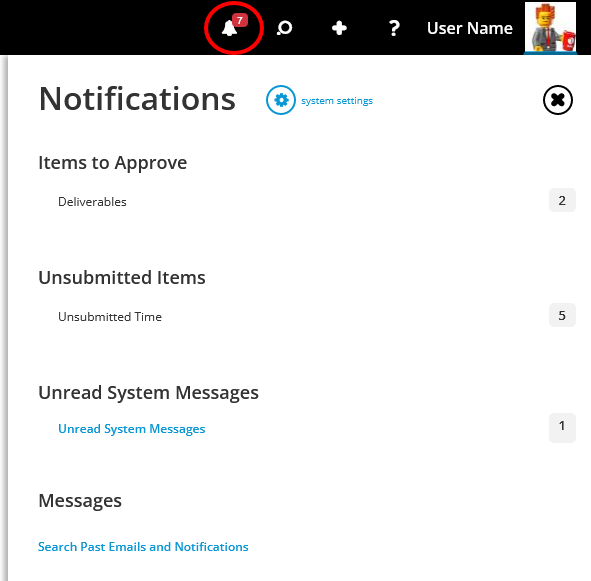Viewport: 591px width, 581px height.
Task: Click the Deliverables count badge 2
Action: pyautogui.click(x=562, y=200)
